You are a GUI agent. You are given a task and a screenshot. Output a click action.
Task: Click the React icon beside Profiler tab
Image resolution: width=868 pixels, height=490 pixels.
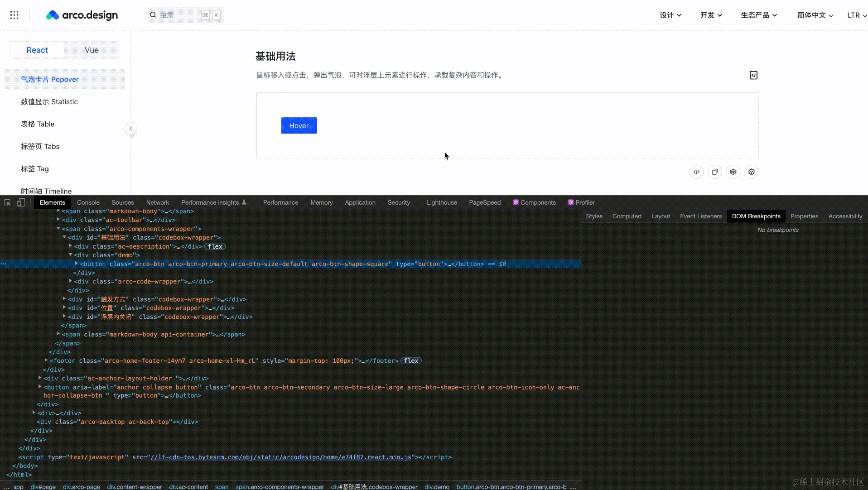tap(570, 202)
